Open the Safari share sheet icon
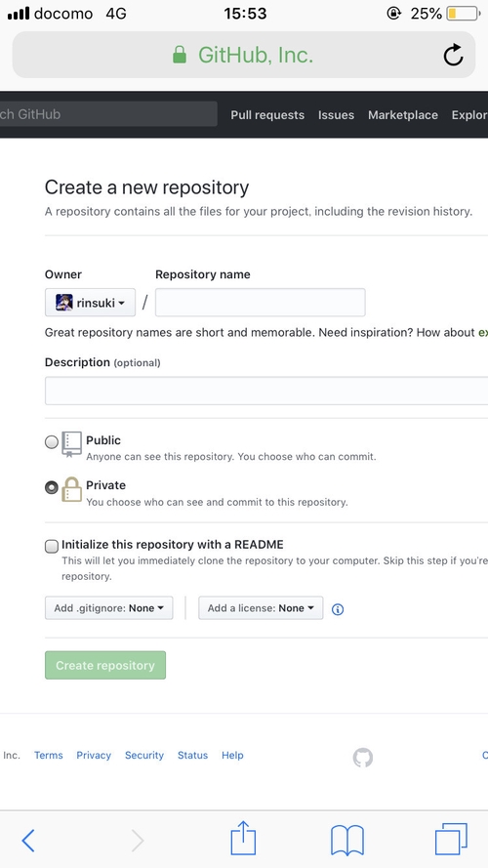Image resolution: width=488 pixels, height=868 pixels. 243,838
